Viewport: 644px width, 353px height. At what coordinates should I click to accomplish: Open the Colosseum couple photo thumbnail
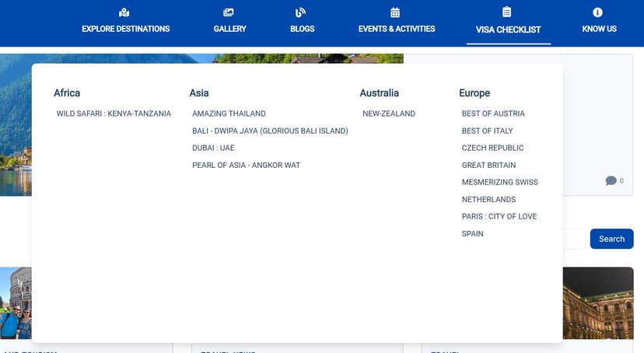tap(16, 303)
